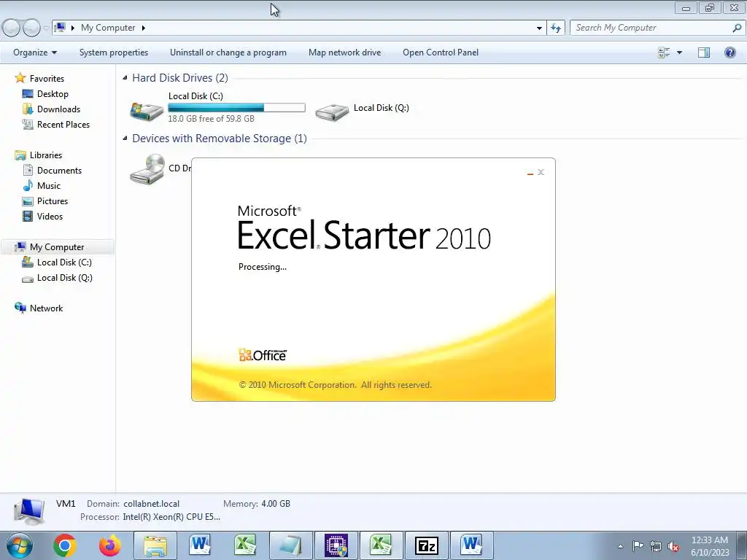Click the Local Disk (C:) space usage bar
The height and width of the screenshot is (560, 747).
pyautogui.click(x=236, y=108)
